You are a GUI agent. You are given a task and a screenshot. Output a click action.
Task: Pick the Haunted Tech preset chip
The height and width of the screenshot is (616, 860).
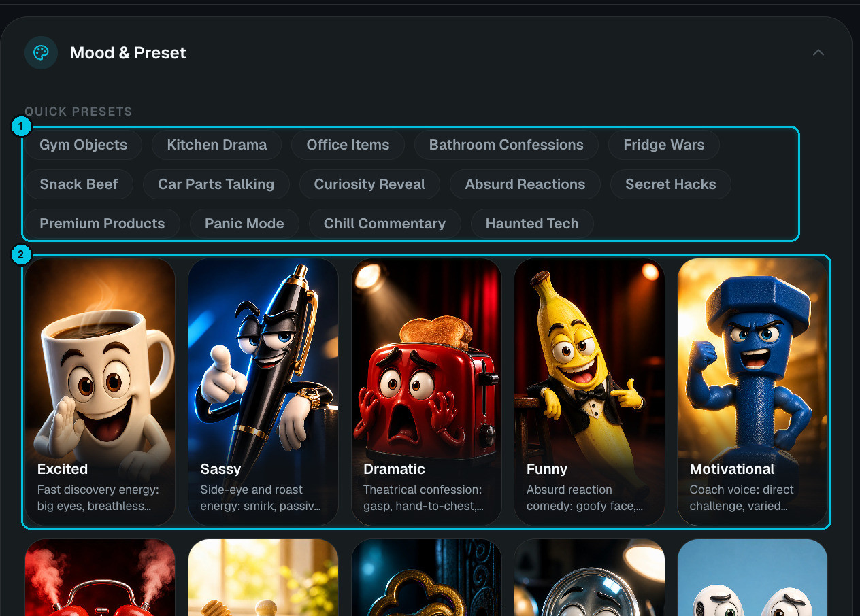pos(532,224)
